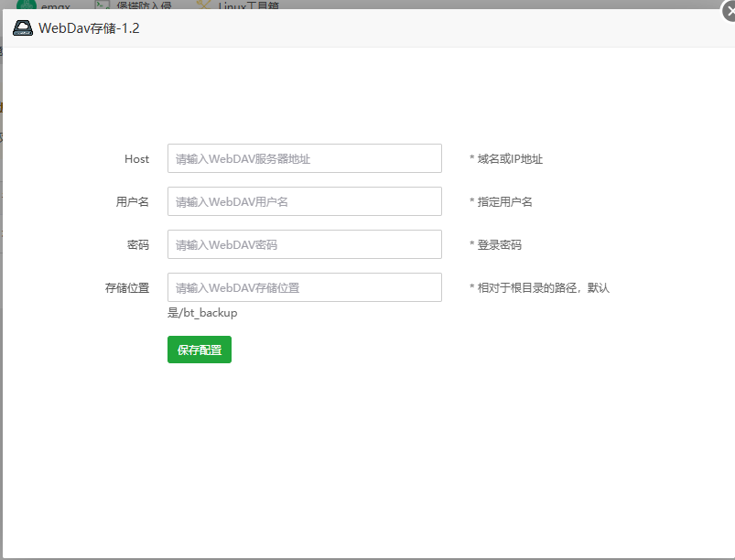Select the 存储位置 input field
The width and height of the screenshot is (735, 560).
(305, 287)
